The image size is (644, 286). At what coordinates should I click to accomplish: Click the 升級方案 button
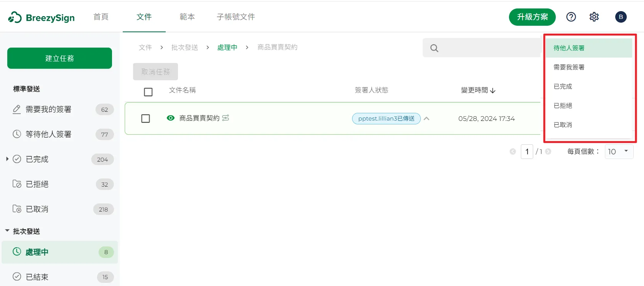(532, 17)
